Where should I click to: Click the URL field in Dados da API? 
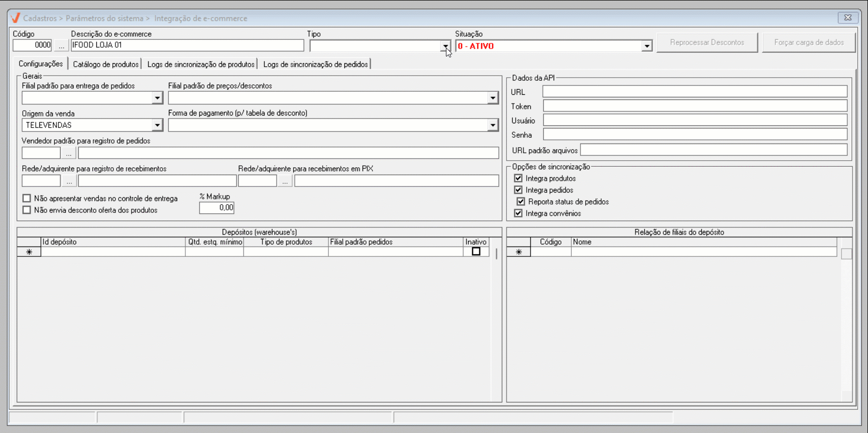coord(695,92)
